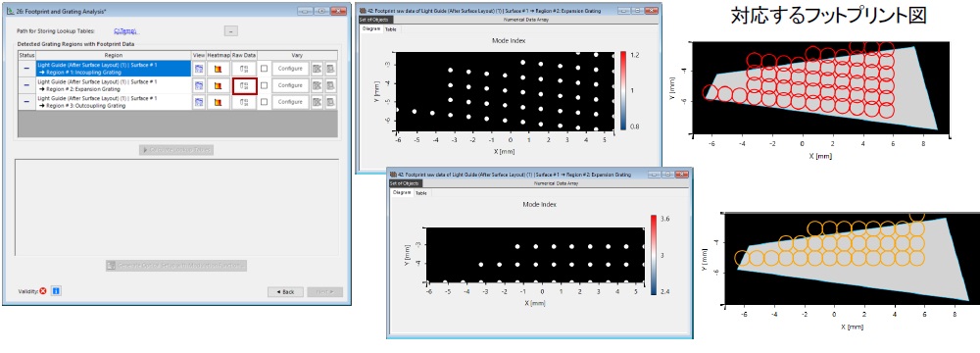The width and height of the screenshot is (980, 353).
Task: Switch to Table tab in lower raw data window
Action: (421, 193)
